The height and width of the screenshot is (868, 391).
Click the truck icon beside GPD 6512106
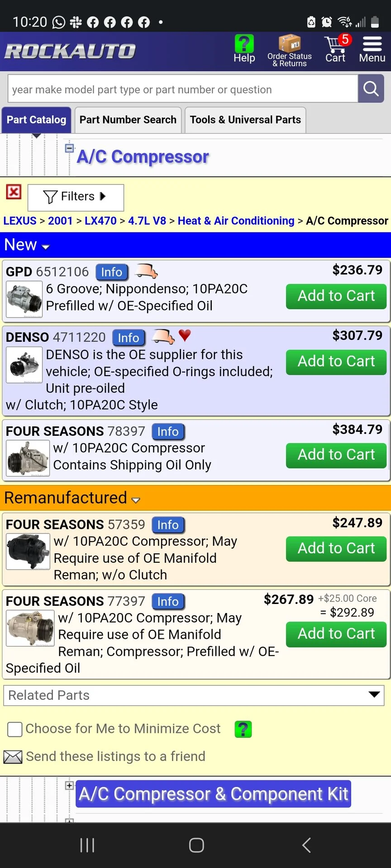(147, 271)
